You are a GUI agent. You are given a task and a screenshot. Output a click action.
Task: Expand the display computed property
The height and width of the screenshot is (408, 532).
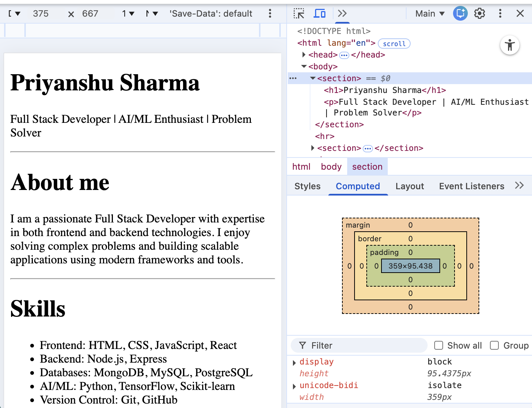click(x=294, y=363)
